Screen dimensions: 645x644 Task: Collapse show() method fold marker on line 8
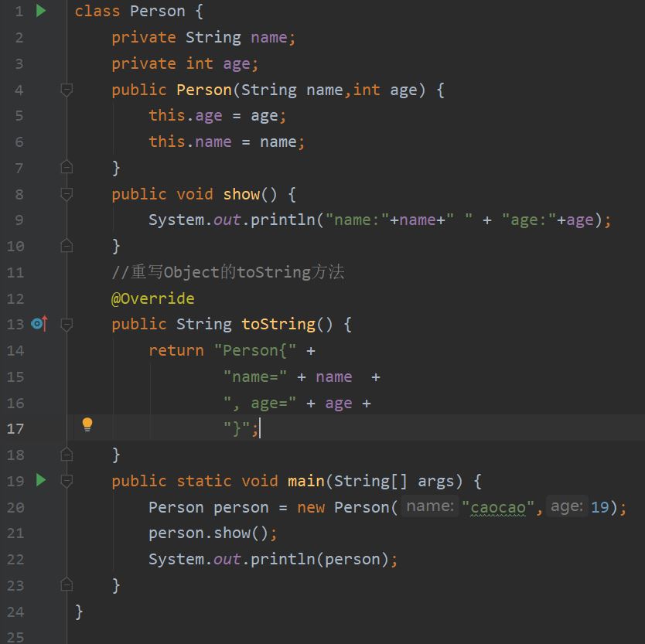point(67,194)
